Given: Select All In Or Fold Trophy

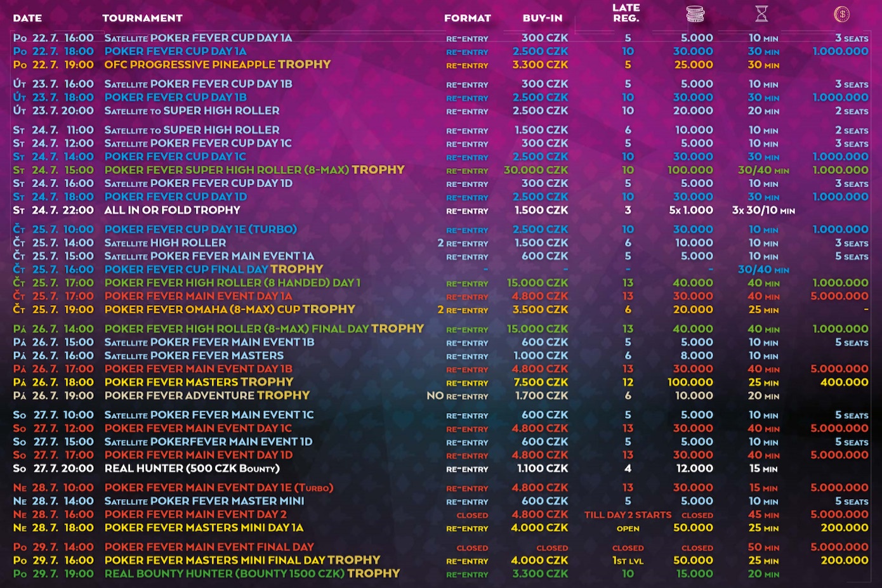Looking at the screenshot, I should tap(172, 210).
